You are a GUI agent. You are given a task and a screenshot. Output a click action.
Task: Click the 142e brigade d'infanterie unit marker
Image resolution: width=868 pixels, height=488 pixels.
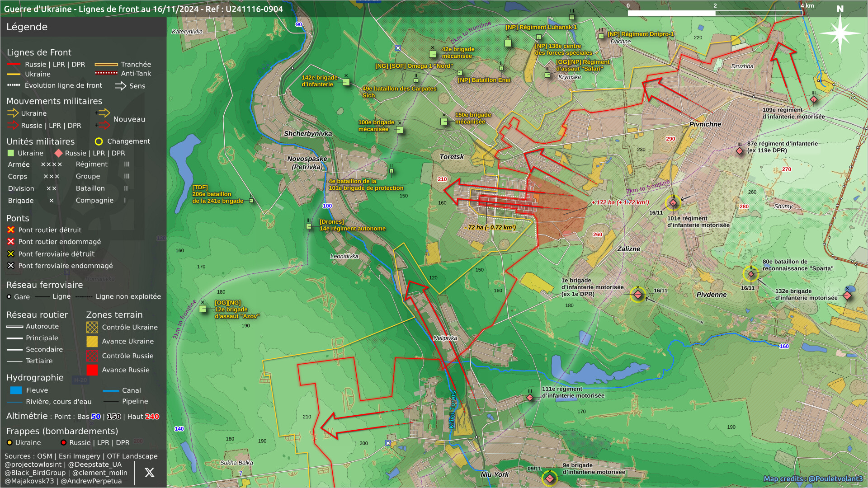[346, 82]
